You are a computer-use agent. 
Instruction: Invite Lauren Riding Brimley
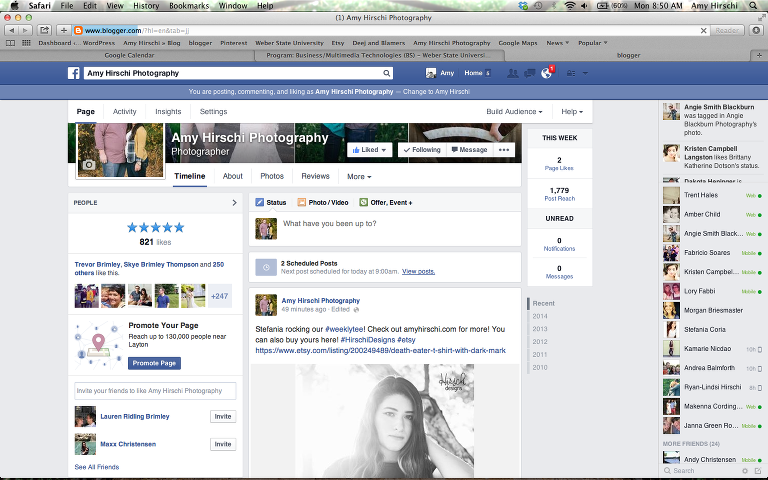point(223,416)
